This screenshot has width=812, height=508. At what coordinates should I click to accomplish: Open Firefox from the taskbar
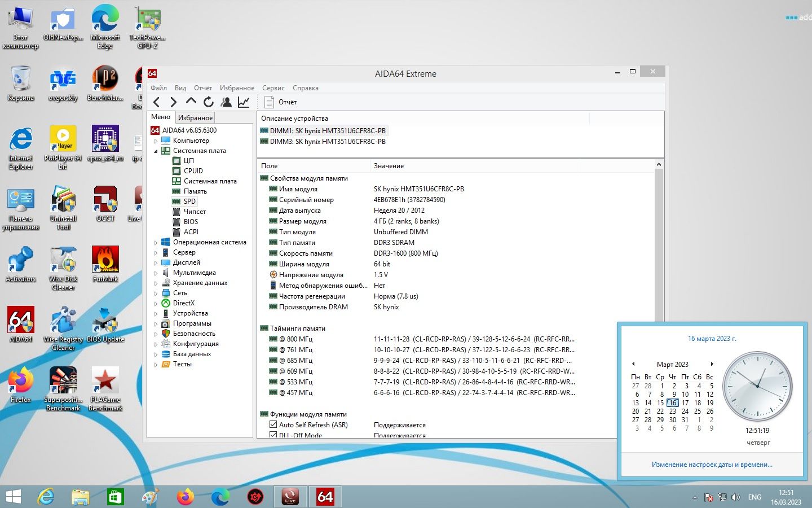(185, 497)
